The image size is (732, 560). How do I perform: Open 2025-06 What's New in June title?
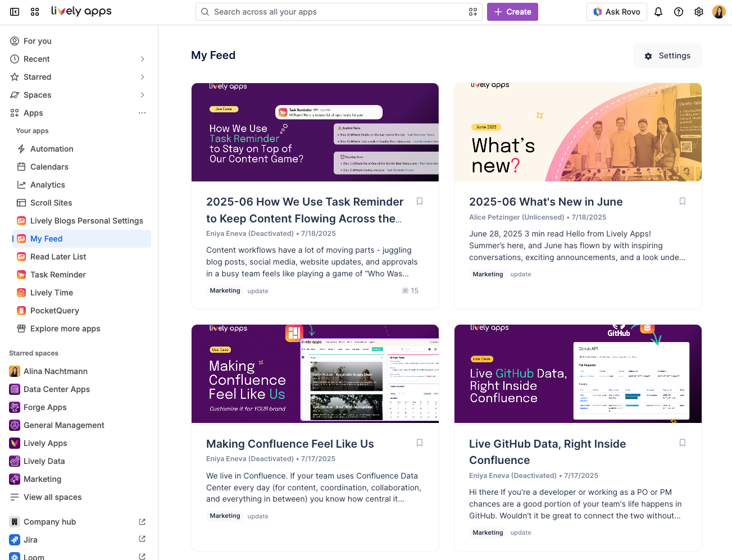point(546,202)
